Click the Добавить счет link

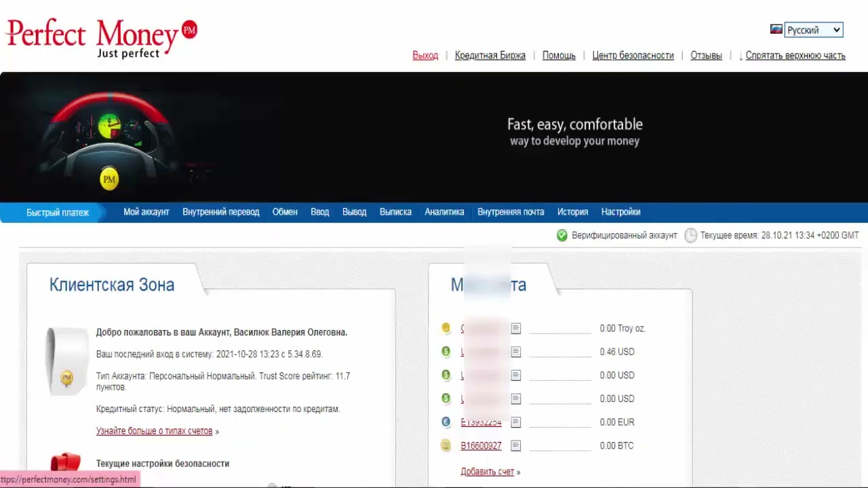click(x=488, y=472)
